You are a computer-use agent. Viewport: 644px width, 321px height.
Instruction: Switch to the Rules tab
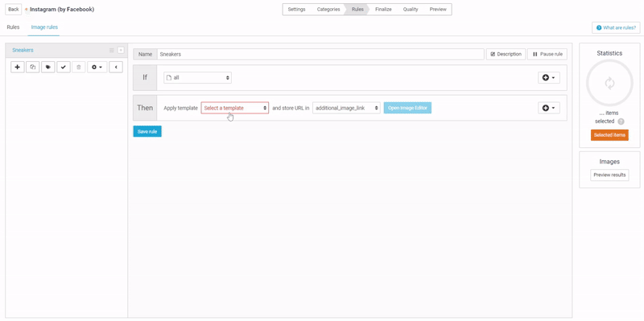tap(13, 27)
